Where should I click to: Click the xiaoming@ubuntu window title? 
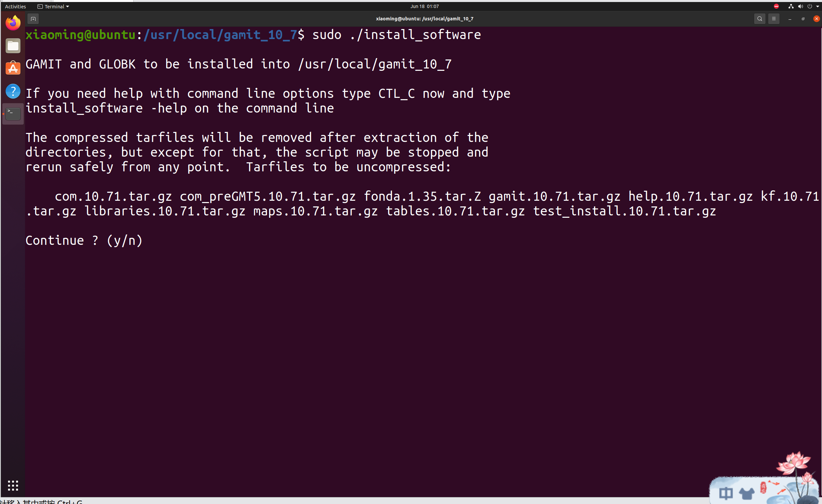[x=424, y=19]
